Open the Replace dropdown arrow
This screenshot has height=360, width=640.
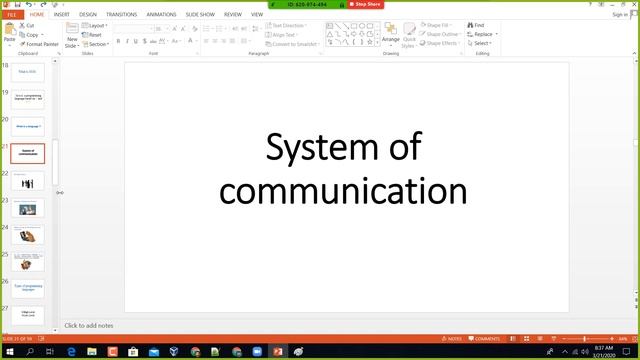coord(497,34)
